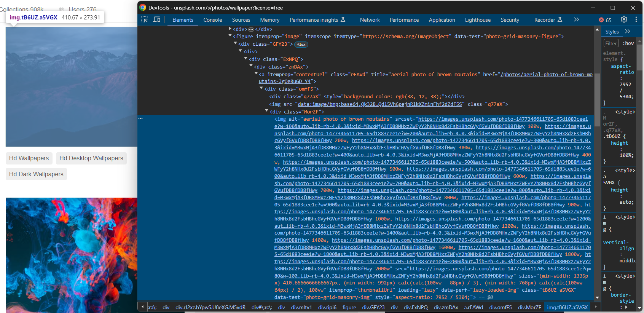Click the Styles filter input field
The image size is (644, 313).
pyautogui.click(x=611, y=43)
